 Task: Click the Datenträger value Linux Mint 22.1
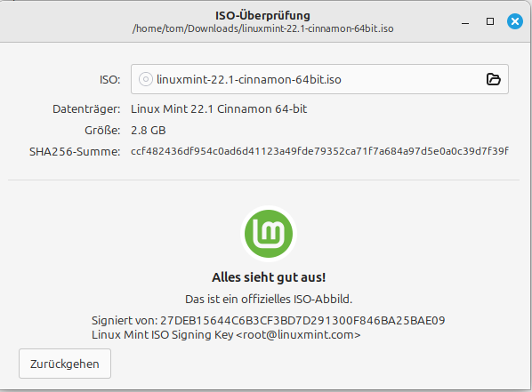tap(219, 108)
